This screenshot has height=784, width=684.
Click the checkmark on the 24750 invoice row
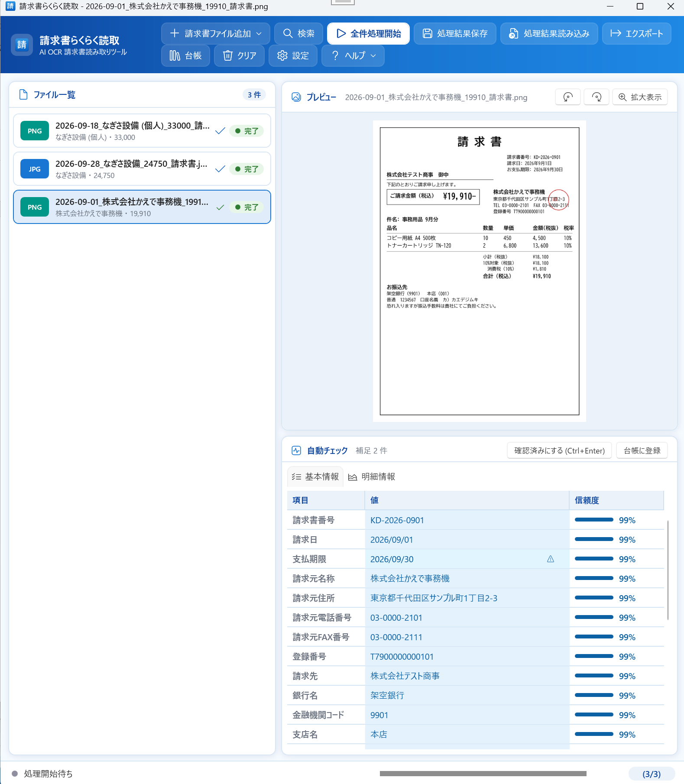pyautogui.click(x=220, y=169)
